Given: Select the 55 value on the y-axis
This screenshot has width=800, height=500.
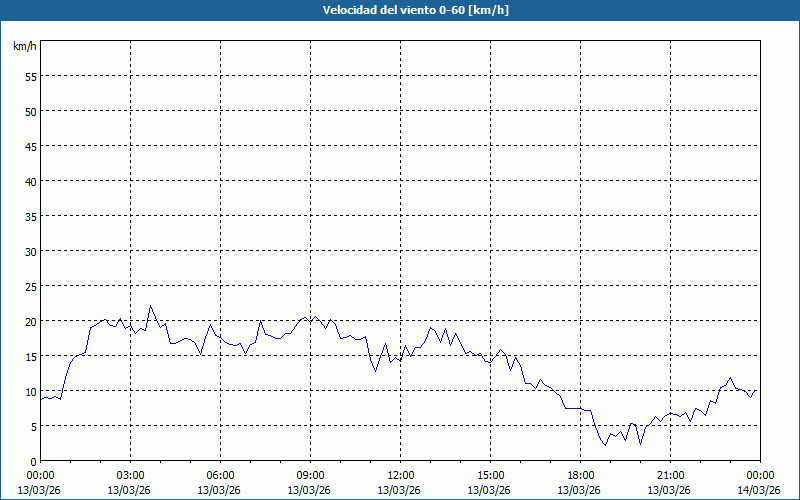Looking at the screenshot, I should tap(30, 77).
